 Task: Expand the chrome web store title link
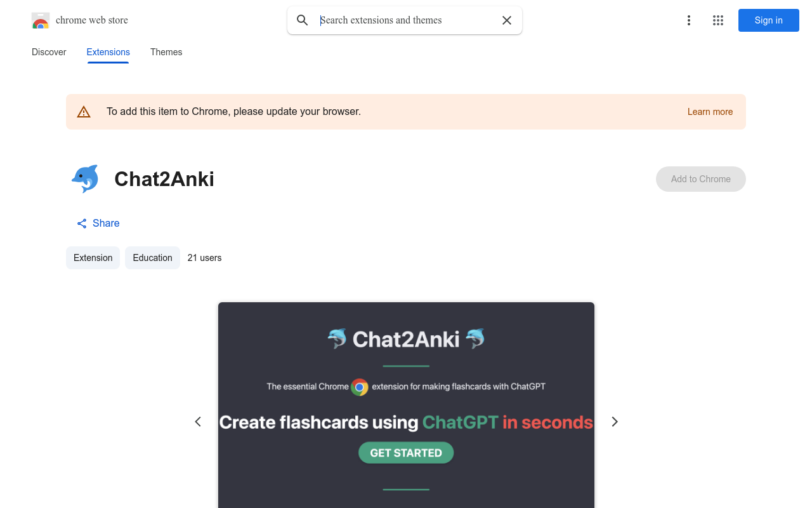[x=92, y=20]
